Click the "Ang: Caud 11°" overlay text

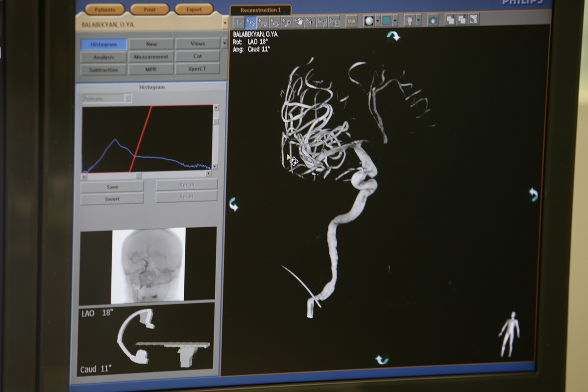pyautogui.click(x=252, y=49)
